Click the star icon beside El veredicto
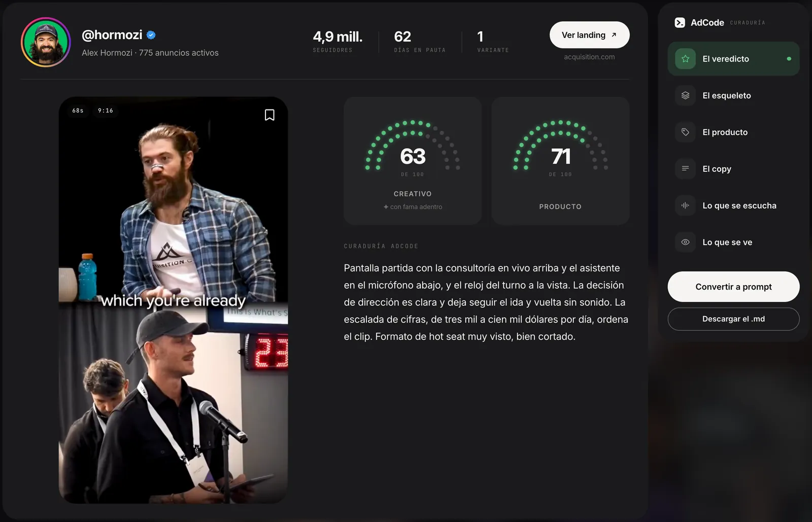 pos(685,59)
